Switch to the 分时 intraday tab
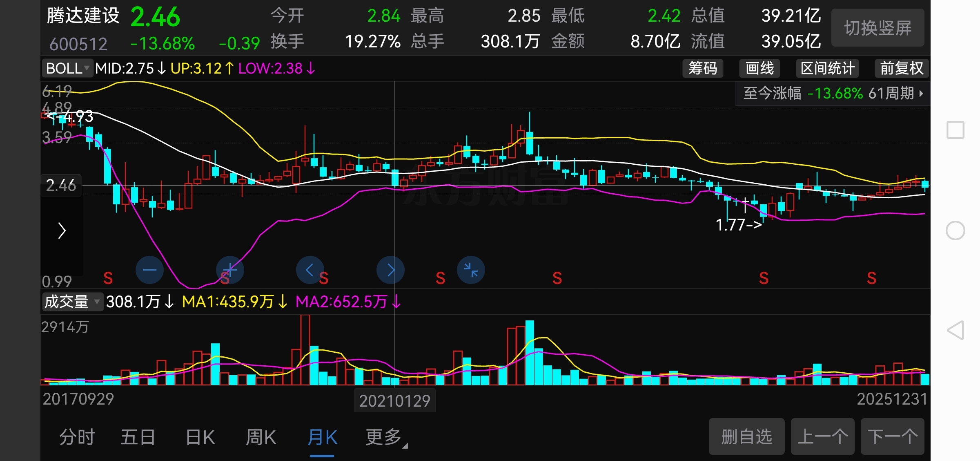Image resolution: width=980 pixels, height=461 pixels. coord(77,437)
